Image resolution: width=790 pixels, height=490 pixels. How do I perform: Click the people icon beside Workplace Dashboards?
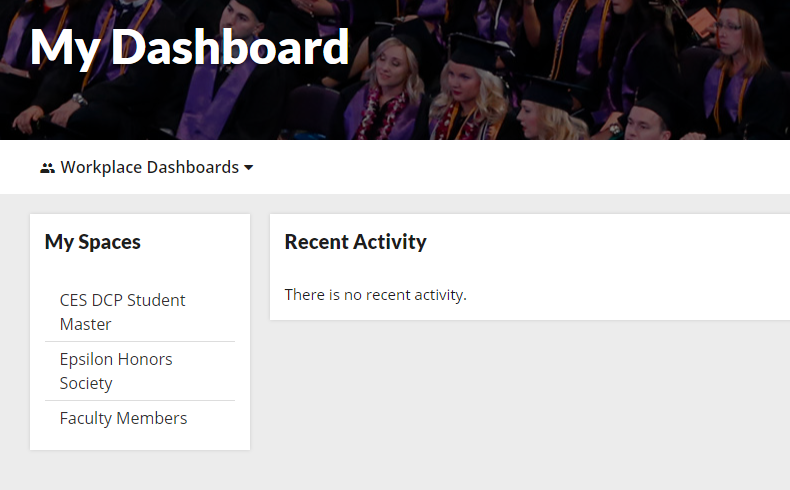[x=47, y=168]
